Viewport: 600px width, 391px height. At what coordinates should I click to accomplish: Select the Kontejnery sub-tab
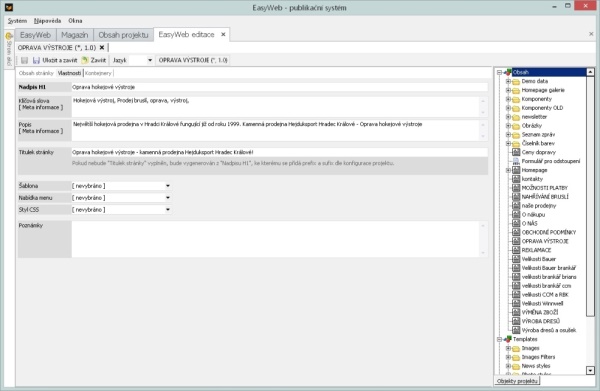(98, 73)
